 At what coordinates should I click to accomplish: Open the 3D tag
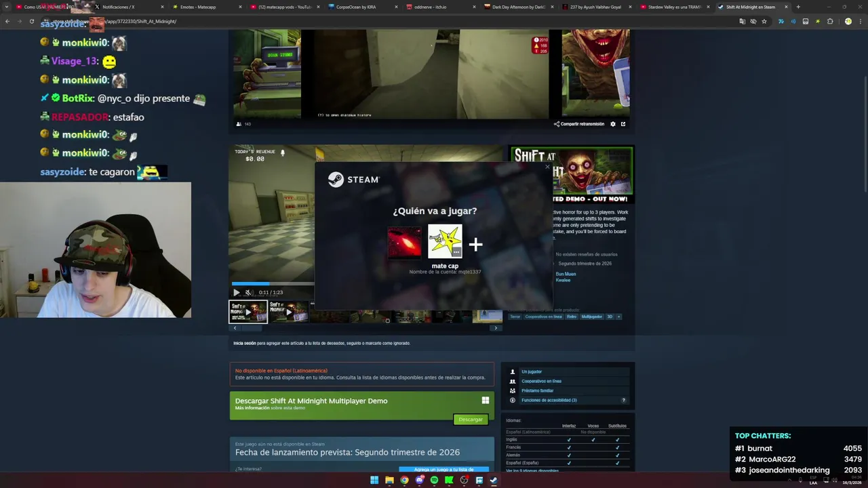610,317
